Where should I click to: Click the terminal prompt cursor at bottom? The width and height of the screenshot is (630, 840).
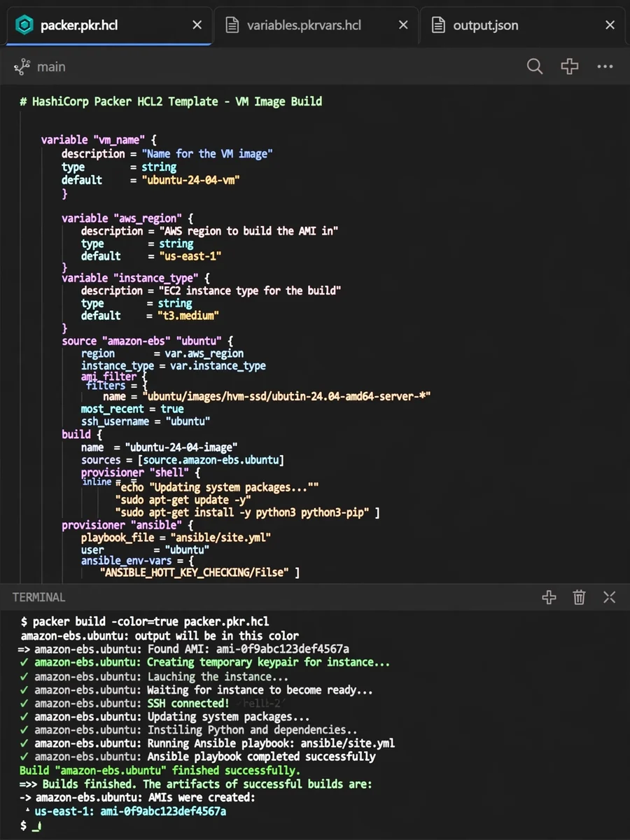tap(36, 827)
